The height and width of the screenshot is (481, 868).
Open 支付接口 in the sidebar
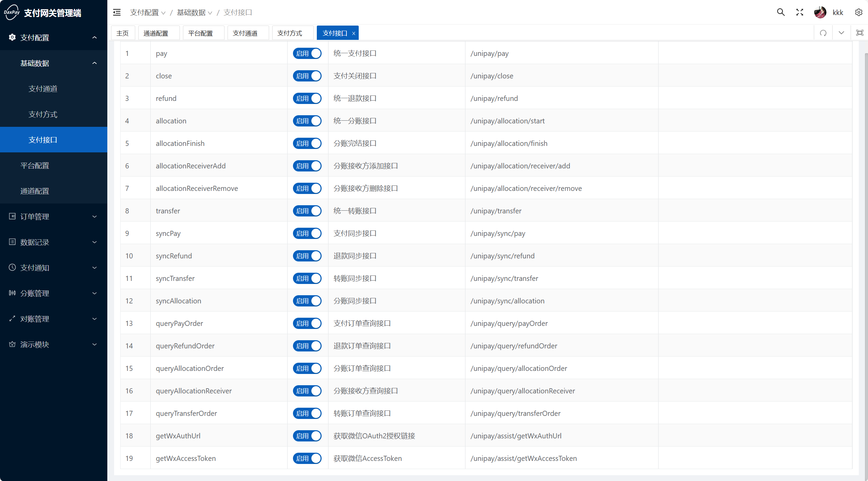(x=54, y=140)
